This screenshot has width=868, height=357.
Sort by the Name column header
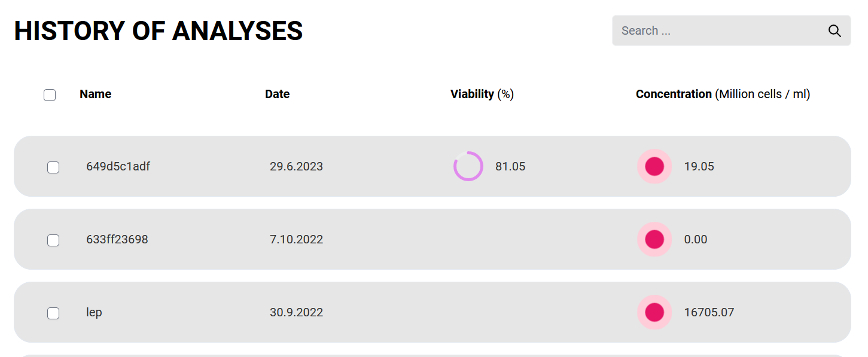tap(96, 94)
